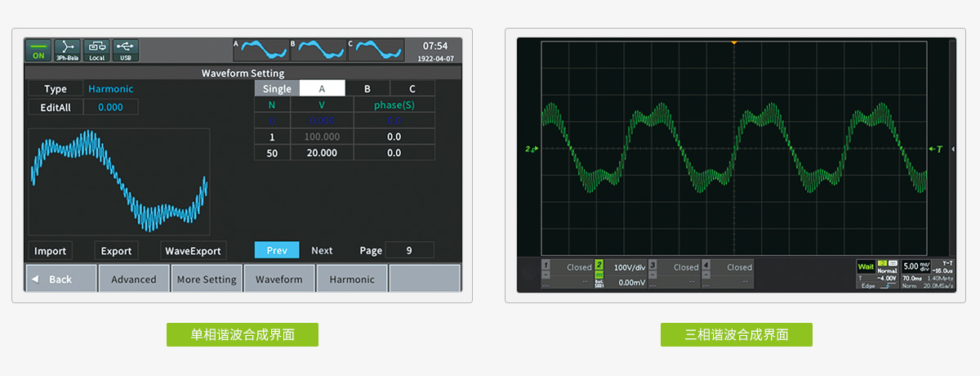Click the EditAll value field
The height and width of the screenshot is (376, 980).
(110, 107)
